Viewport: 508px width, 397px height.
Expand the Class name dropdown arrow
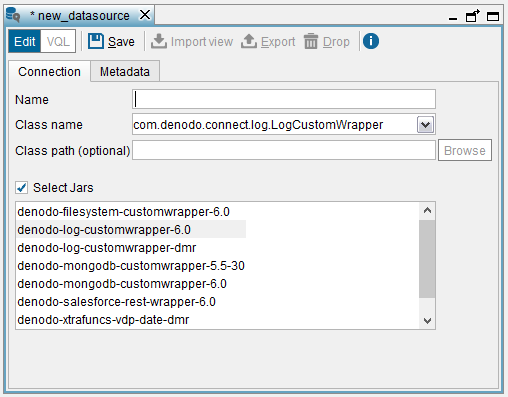(x=425, y=125)
